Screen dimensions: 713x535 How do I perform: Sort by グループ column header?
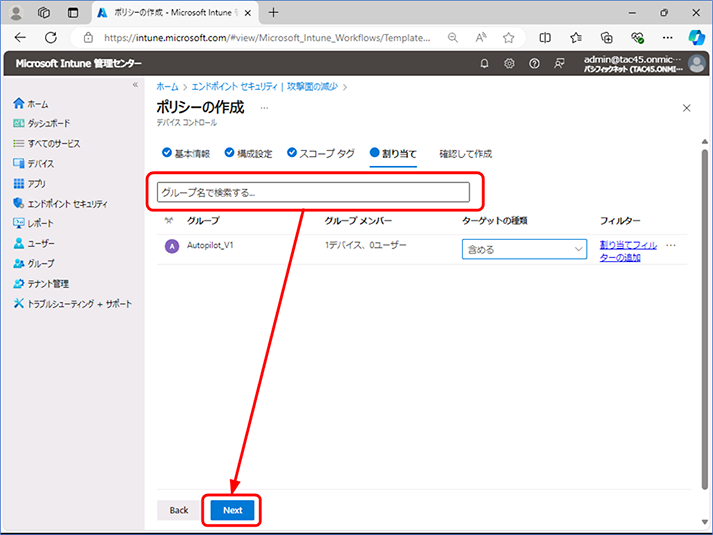(203, 221)
